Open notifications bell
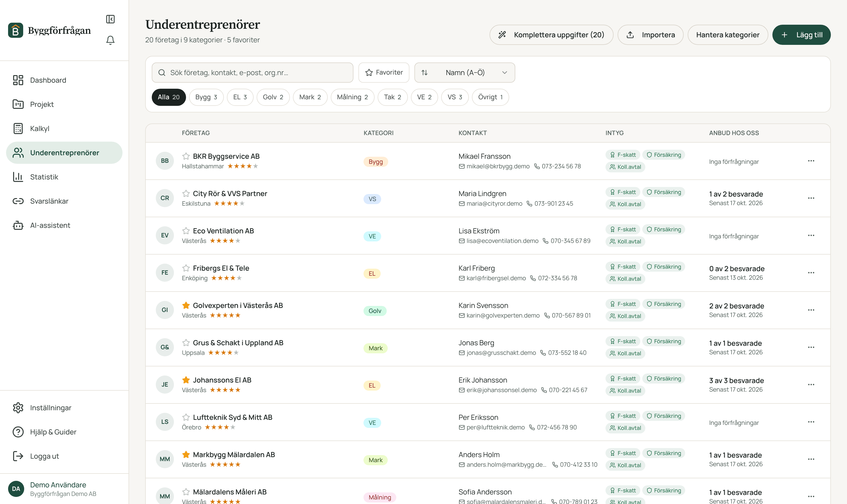Screen dimensions: 847x504 coord(110,40)
